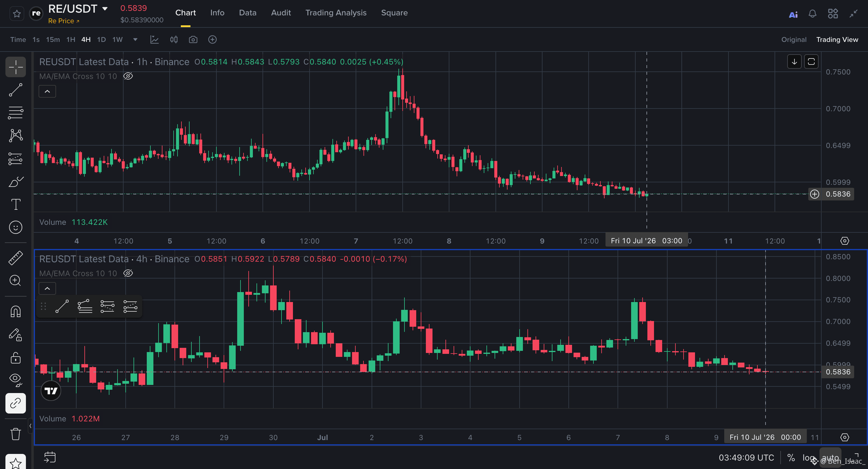Switch to the Data tab
Screen dimensions: 868x469
(248, 13)
